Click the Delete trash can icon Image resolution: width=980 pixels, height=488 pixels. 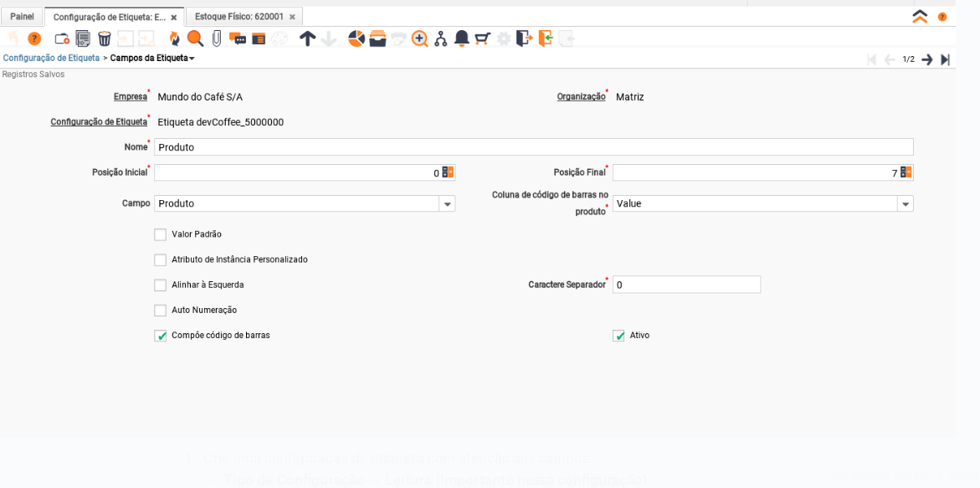(x=105, y=39)
